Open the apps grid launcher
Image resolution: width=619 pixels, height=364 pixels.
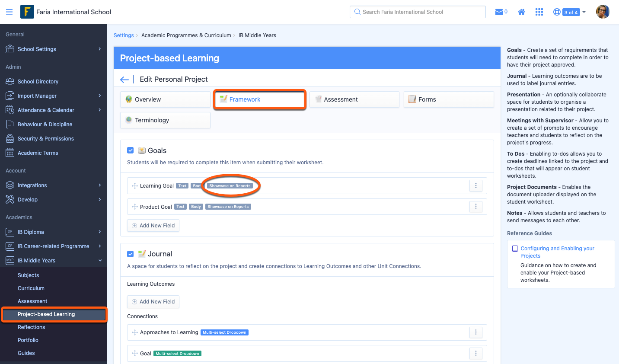coord(539,12)
